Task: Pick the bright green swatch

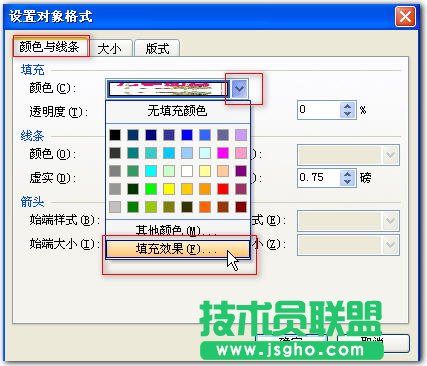Action: [x=151, y=189]
